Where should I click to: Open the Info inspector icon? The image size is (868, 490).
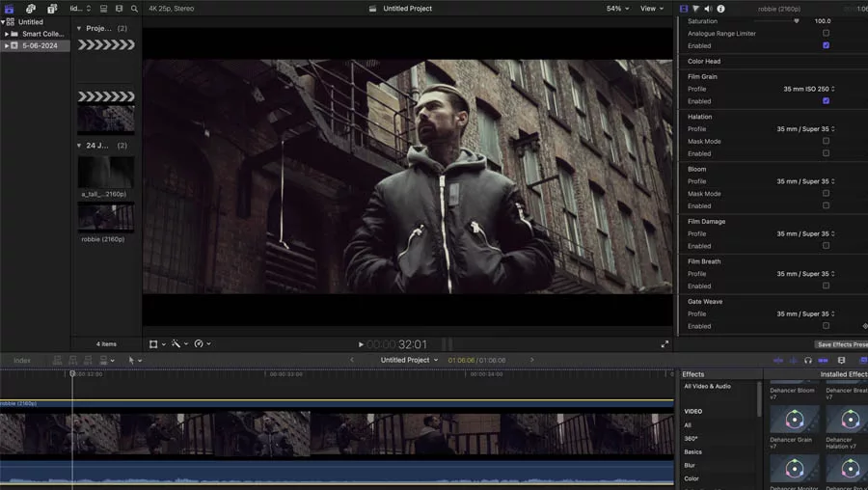coord(720,9)
